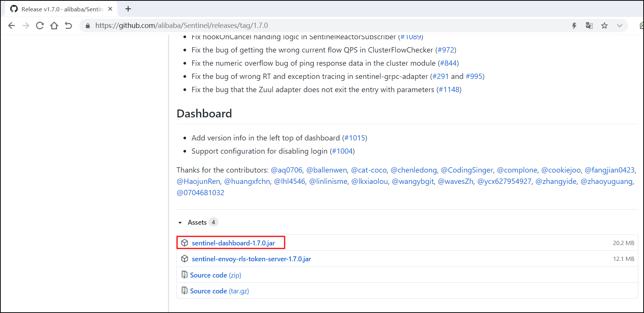Click the 12.1 MB file size text
This screenshot has height=313, width=644.
point(624,259)
